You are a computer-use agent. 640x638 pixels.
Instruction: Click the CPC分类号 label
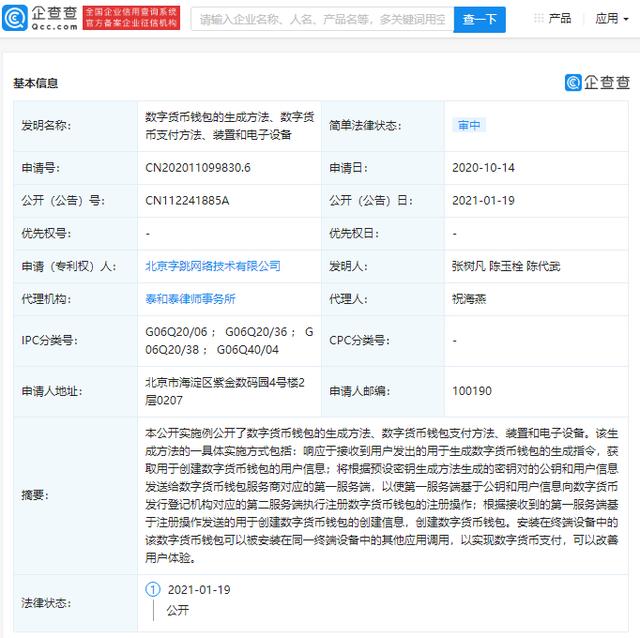point(359,340)
